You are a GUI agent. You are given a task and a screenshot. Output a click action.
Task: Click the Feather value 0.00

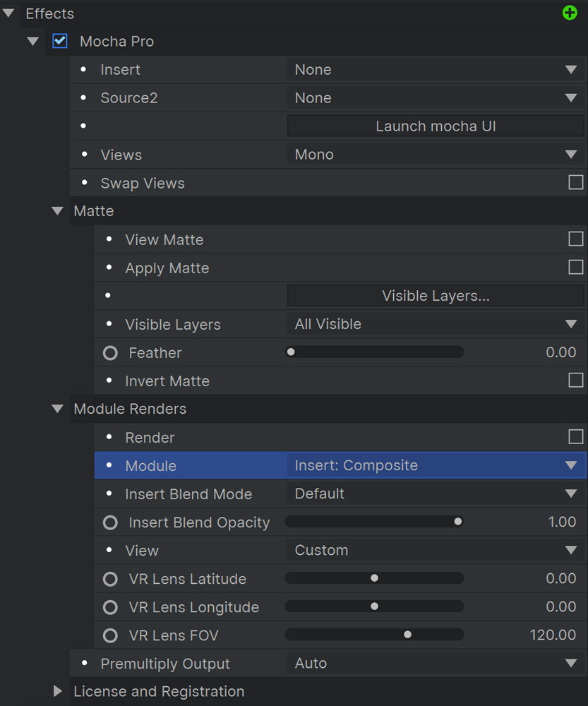coord(561,352)
